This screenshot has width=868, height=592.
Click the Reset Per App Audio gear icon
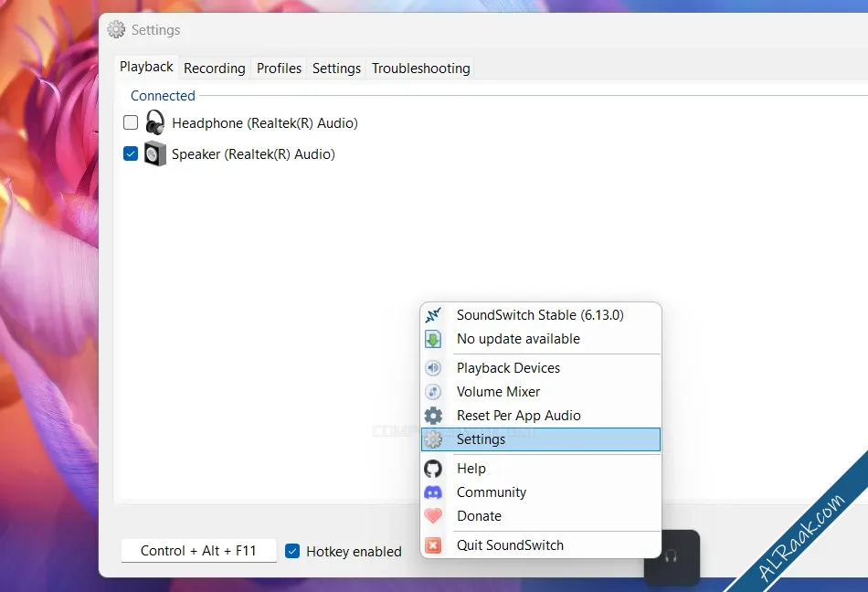[433, 416]
